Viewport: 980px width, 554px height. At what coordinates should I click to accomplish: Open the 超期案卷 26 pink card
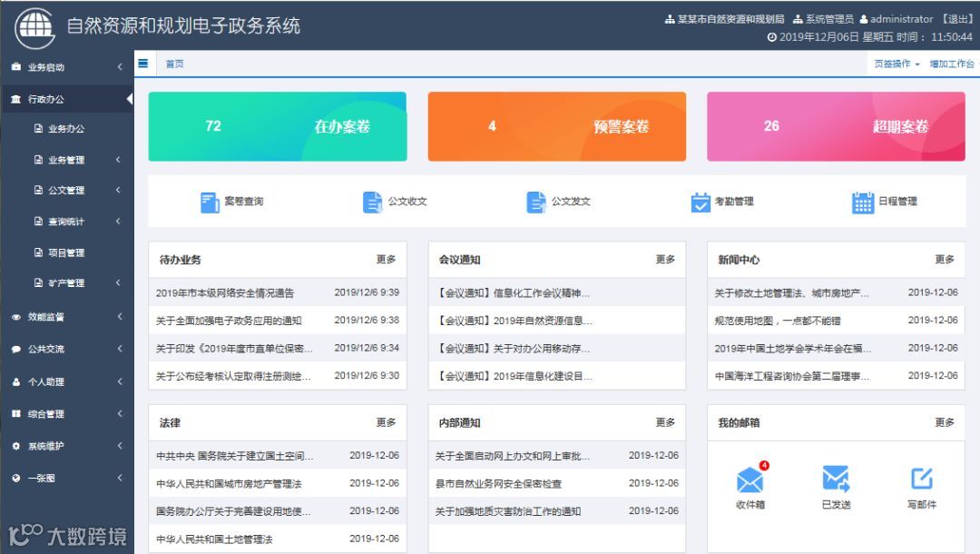pyautogui.click(x=837, y=126)
